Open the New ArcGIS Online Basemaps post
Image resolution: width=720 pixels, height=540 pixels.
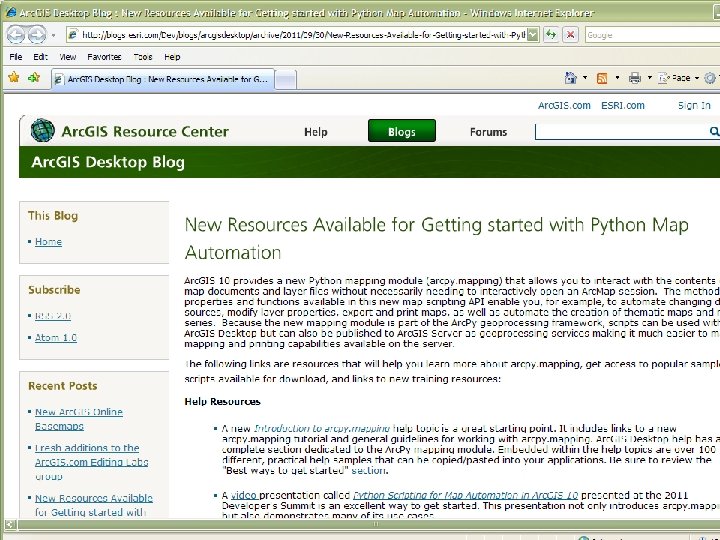(x=79, y=419)
